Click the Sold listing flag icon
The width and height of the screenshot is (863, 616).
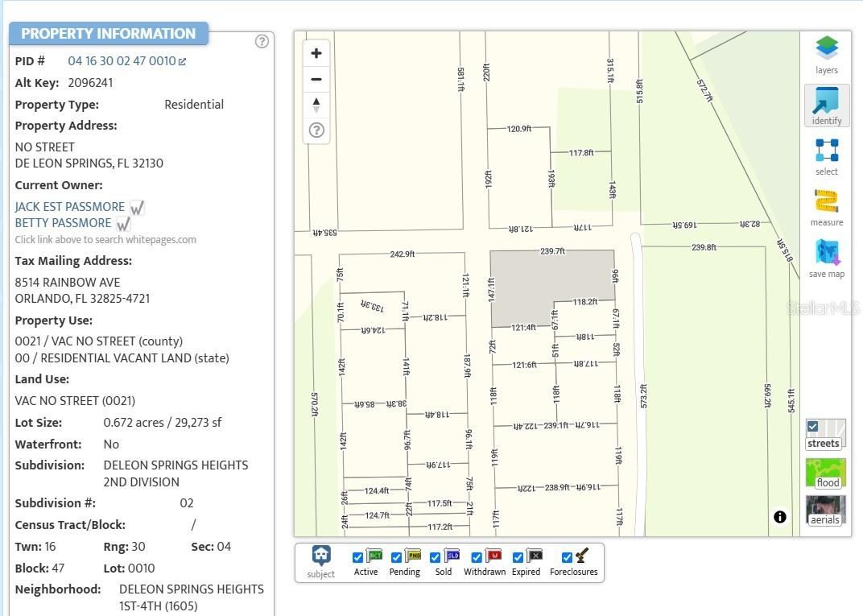[452, 555]
